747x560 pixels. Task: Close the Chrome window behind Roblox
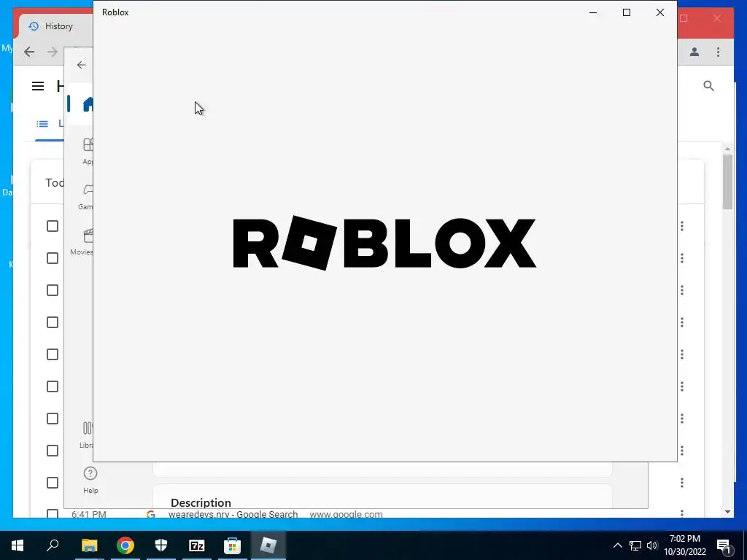click(717, 18)
